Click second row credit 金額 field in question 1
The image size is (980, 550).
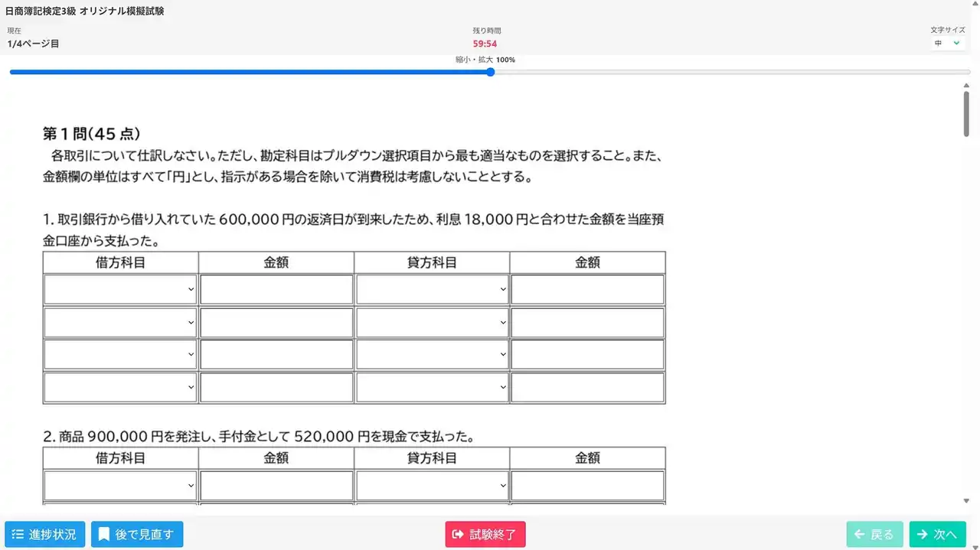pos(587,323)
